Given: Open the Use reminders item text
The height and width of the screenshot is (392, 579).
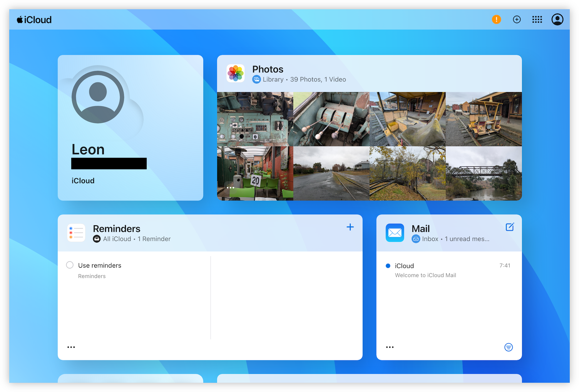Looking at the screenshot, I should [x=100, y=265].
